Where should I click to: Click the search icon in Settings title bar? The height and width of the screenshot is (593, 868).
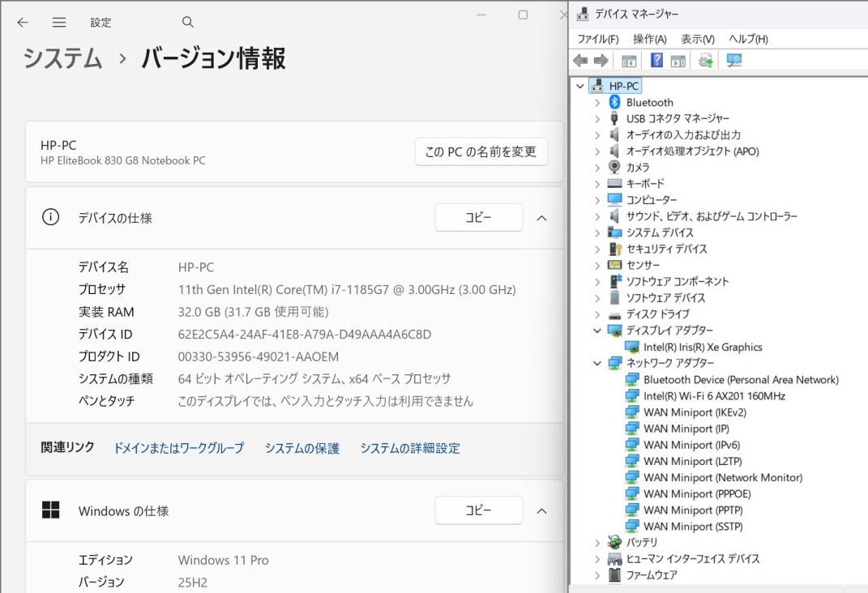click(187, 23)
